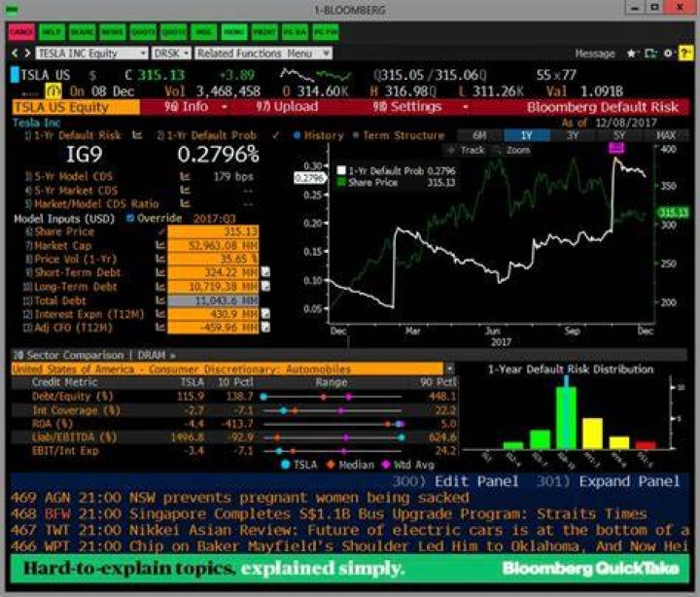The width and height of the screenshot is (700, 597).
Task: Click the green PRINT toolbar button
Action: pyautogui.click(x=264, y=32)
